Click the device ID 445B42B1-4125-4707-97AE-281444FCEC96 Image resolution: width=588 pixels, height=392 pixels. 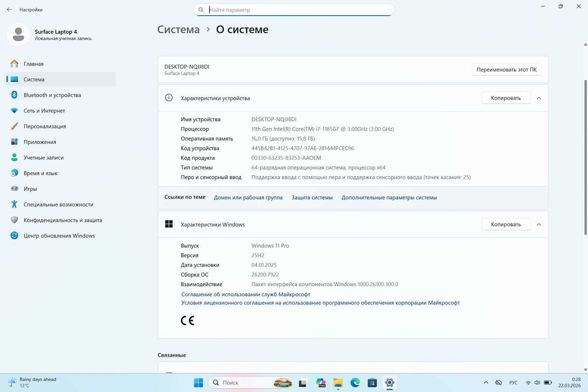click(x=303, y=149)
